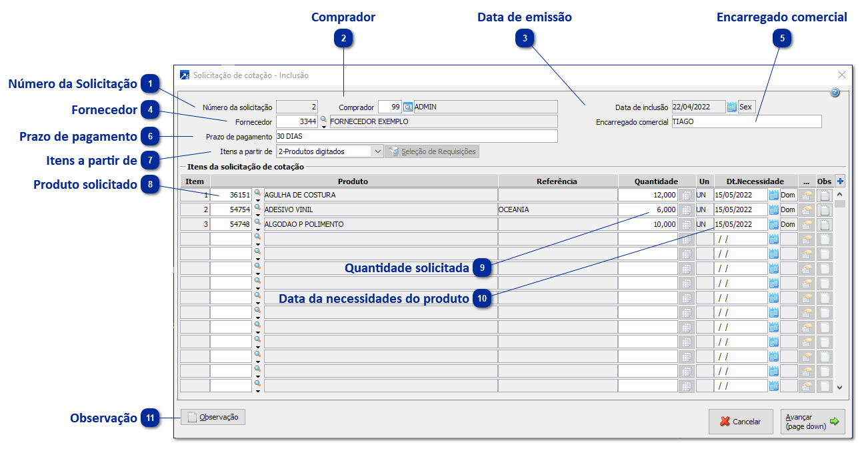Click the hand icon in first item row
This screenshot has width=868, height=449.
click(807, 194)
